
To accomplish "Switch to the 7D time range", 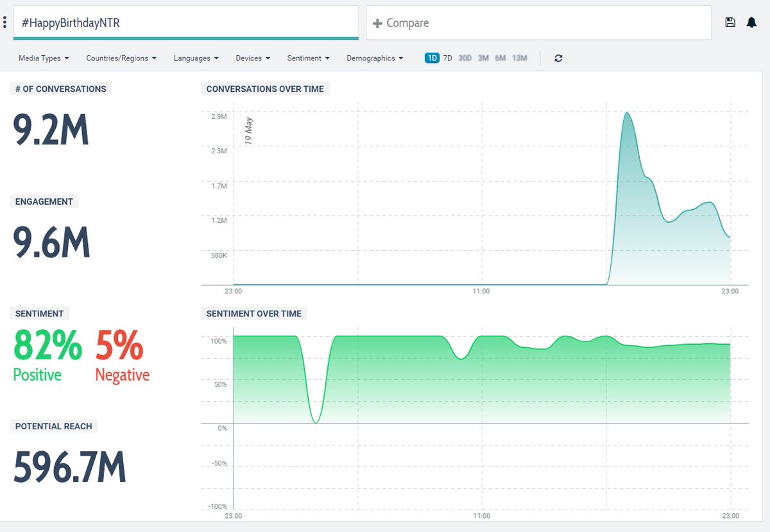I will click(x=448, y=58).
